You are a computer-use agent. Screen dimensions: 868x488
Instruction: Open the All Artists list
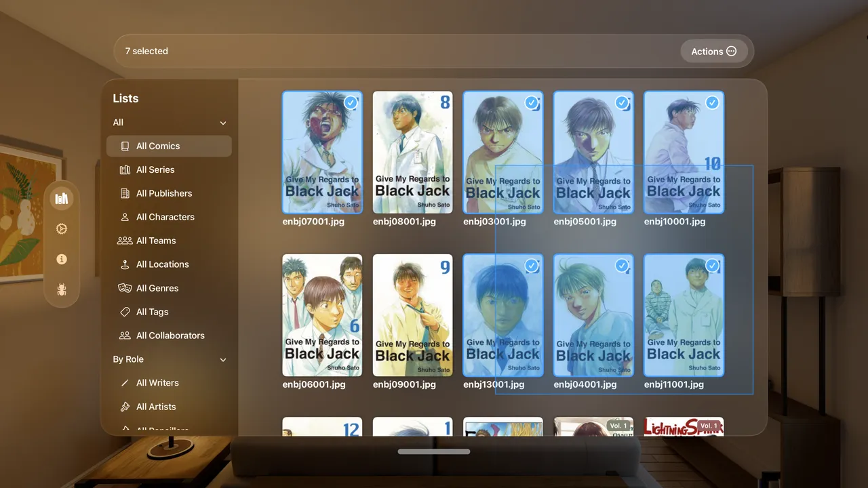pos(169,407)
